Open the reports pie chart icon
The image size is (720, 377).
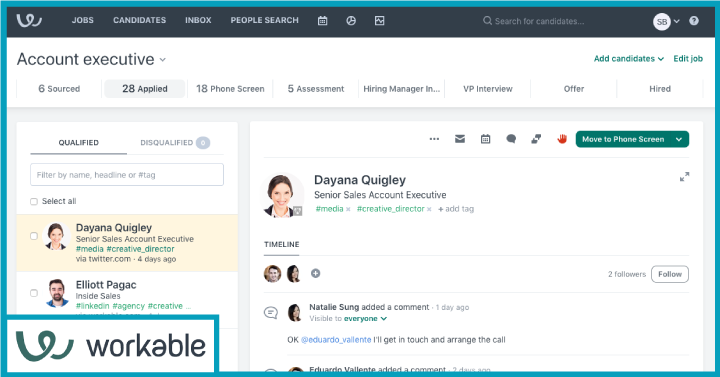pos(351,21)
